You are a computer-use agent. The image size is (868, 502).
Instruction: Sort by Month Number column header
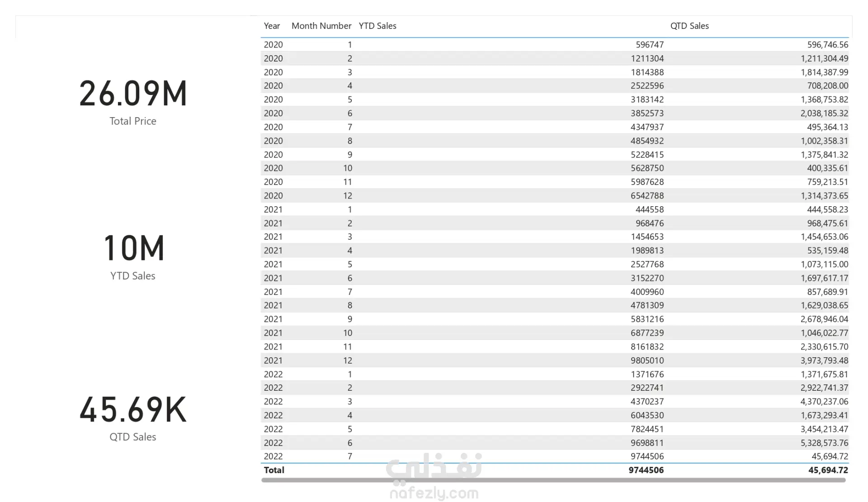coord(321,26)
